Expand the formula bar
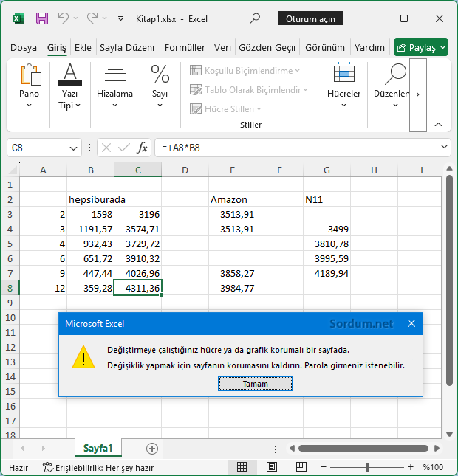 444,148
